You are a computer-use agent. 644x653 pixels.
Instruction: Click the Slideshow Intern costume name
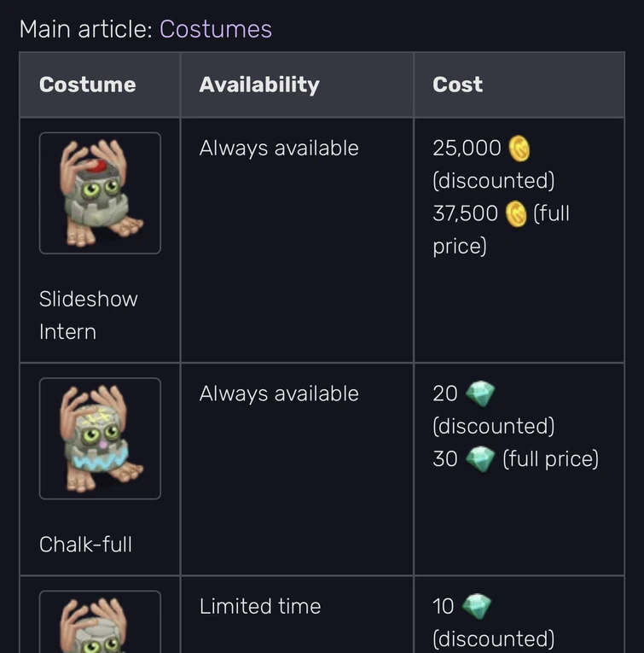88,315
